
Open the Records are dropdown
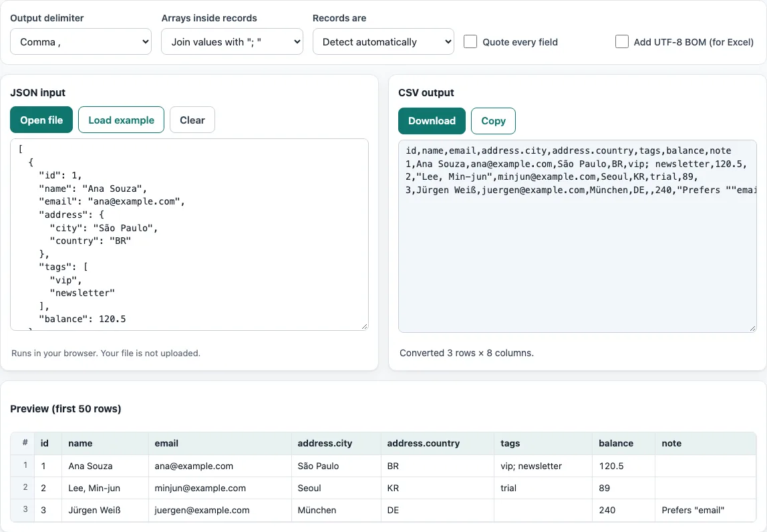[383, 41]
